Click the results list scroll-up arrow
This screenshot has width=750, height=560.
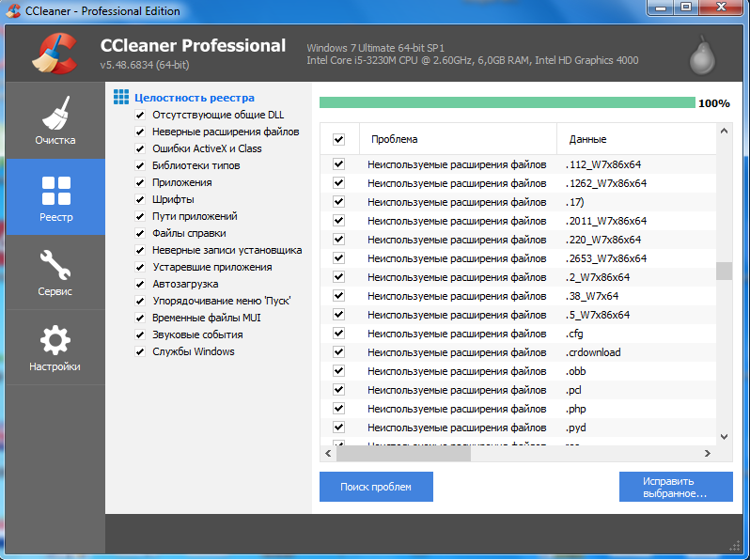(725, 131)
